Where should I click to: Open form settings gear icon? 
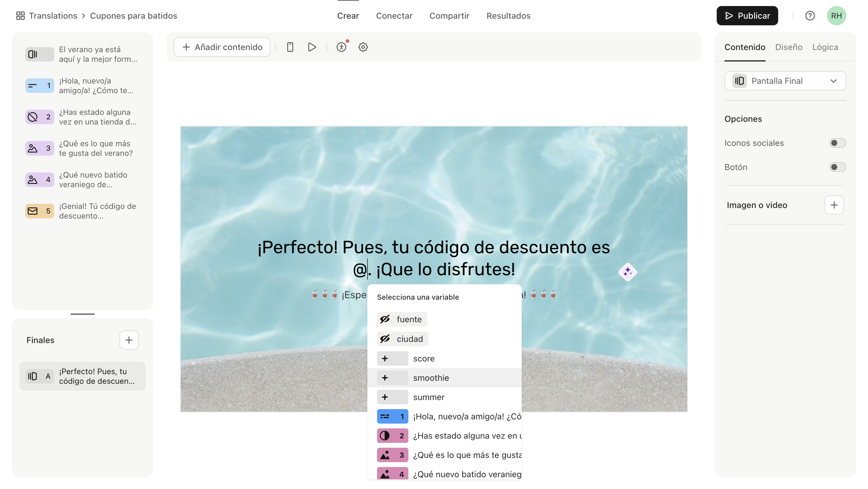click(x=363, y=47)
